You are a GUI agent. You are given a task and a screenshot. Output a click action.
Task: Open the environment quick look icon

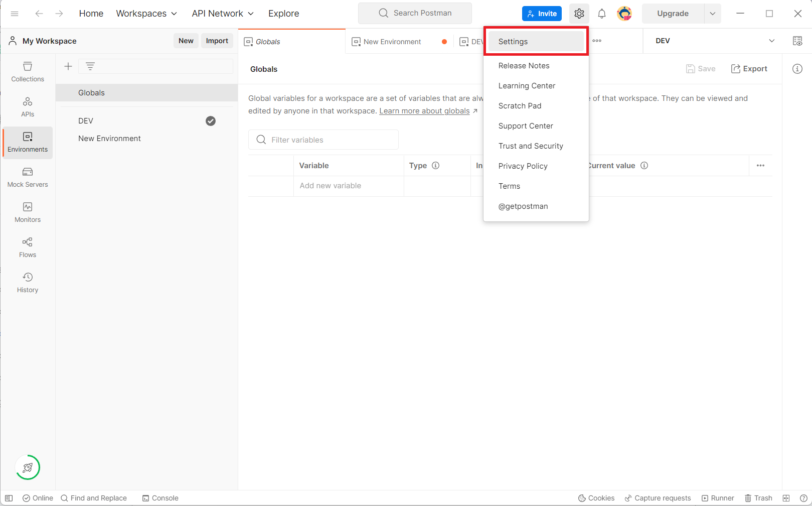[x=797, y=41]
